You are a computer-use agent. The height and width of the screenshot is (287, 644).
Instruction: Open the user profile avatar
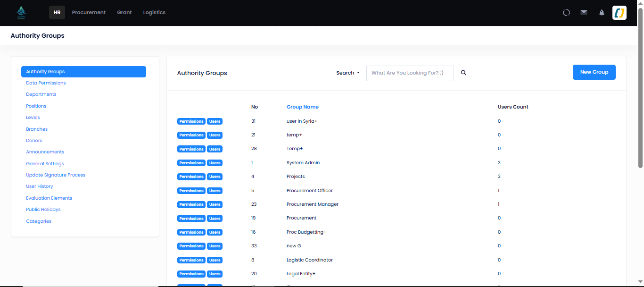[x=619, y=13]
